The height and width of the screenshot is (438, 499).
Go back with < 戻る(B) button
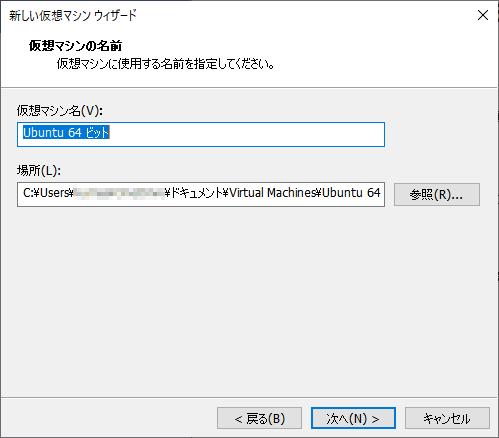click(x=259, y=418)
